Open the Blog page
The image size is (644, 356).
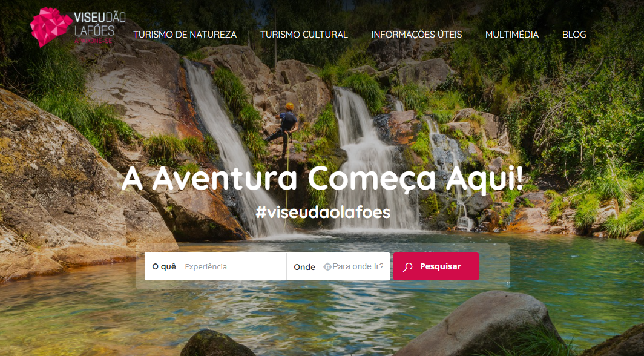[x=574, y=35]
